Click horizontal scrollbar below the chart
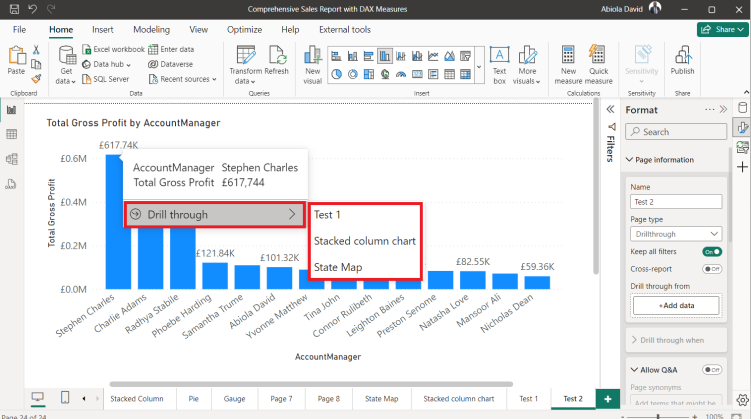This screenshot has width=751, height=419. coord(311,384)
